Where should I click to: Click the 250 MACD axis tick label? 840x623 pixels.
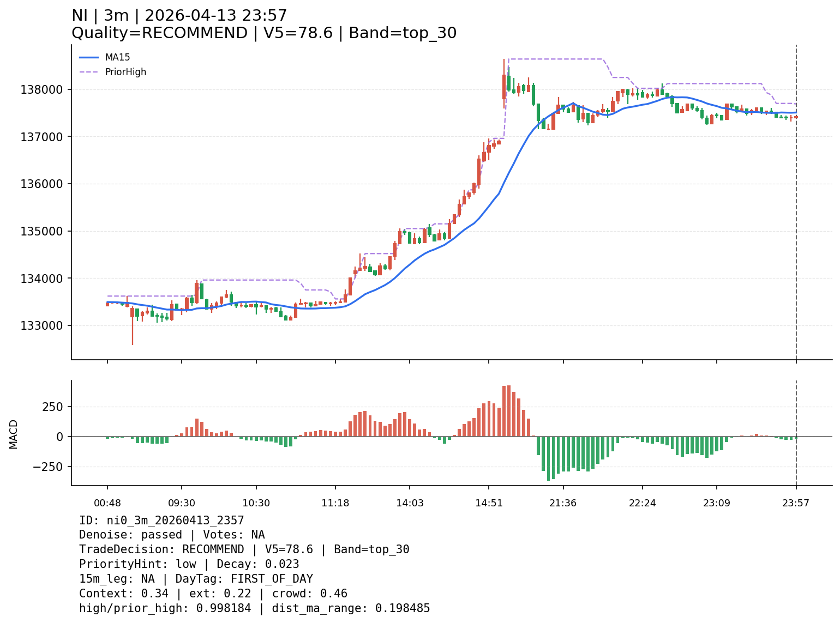click(53, 407)
